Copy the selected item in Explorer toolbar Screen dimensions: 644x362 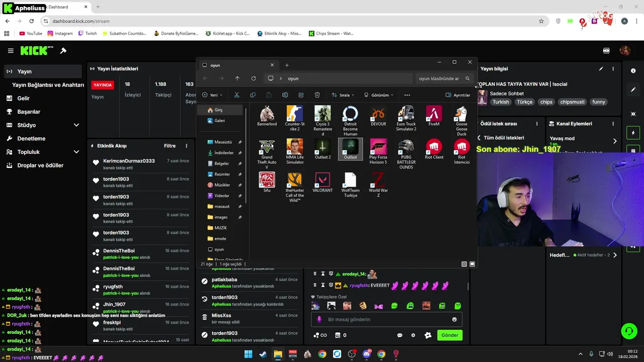pos(253,95)
